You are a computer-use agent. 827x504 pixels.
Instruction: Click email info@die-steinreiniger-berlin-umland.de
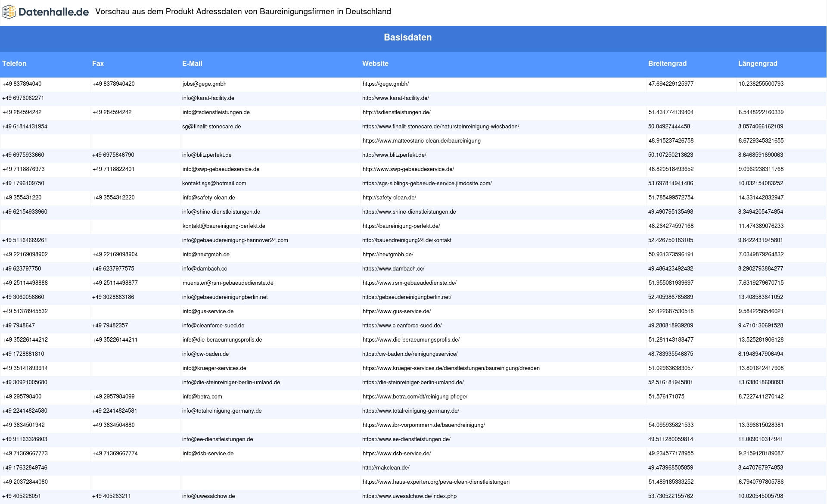pyautogui.click(x=231, y=383)
